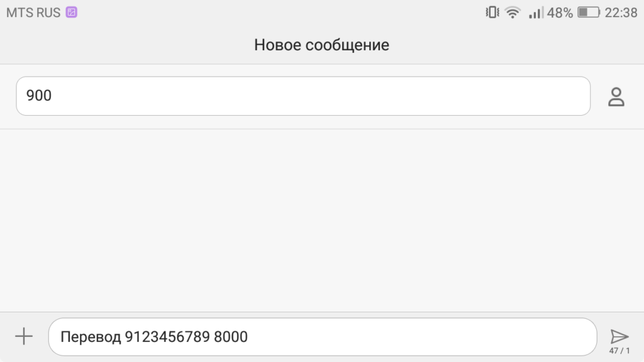Tap the 900 number text in recipient box
This screenshot has width=644, height=362.
click(x=39, y=96)
